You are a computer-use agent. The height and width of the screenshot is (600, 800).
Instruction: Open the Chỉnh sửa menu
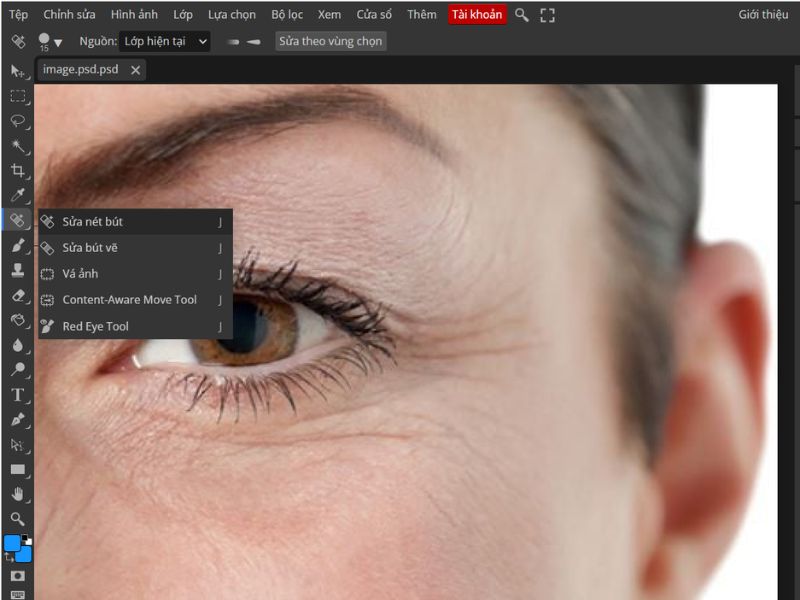pos(69,14)
